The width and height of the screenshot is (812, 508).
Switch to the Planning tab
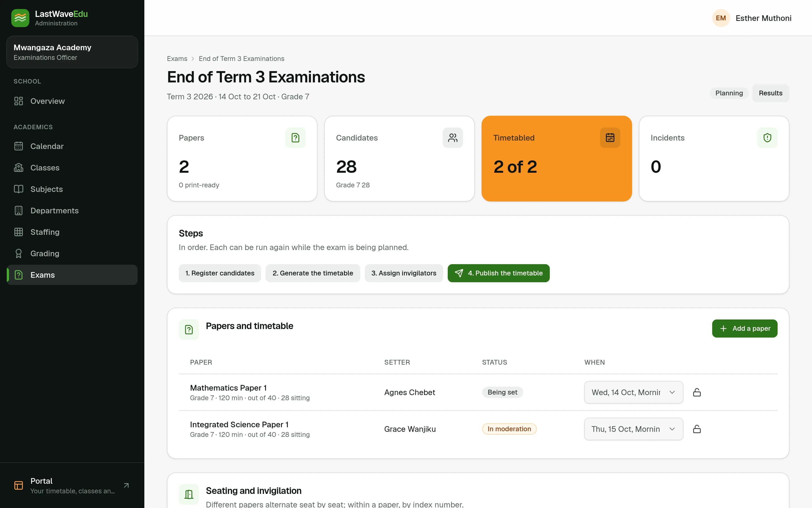[729, 93]
